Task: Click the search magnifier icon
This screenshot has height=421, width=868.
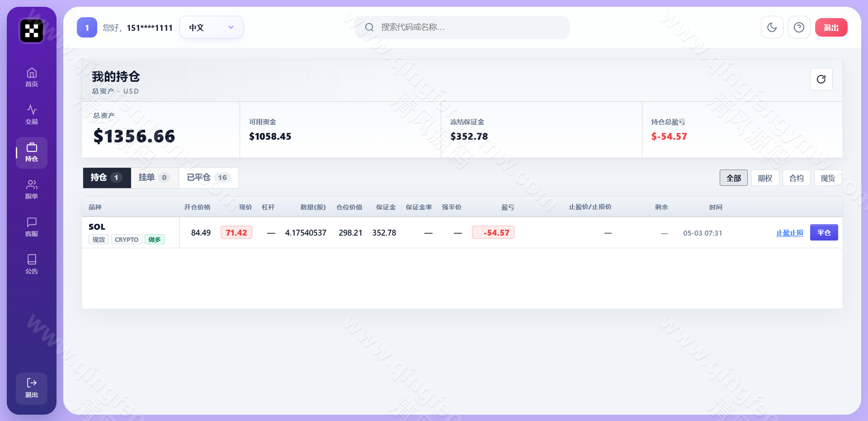Action: (x=369, y=27)
